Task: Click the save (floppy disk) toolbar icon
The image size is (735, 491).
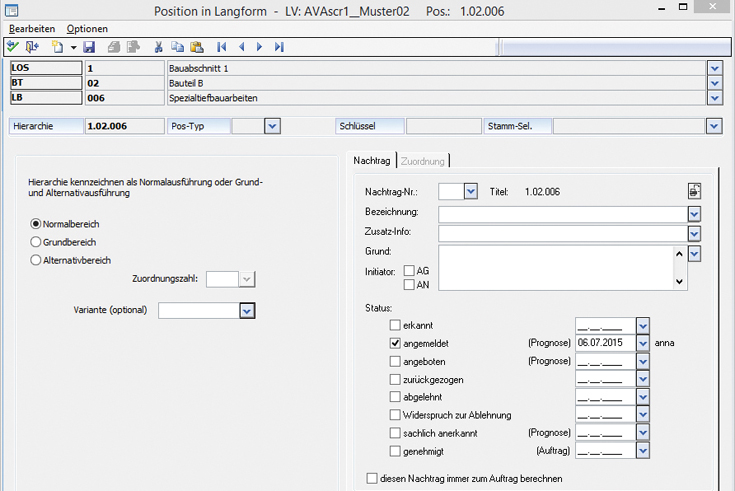Action: coord(89,47)
